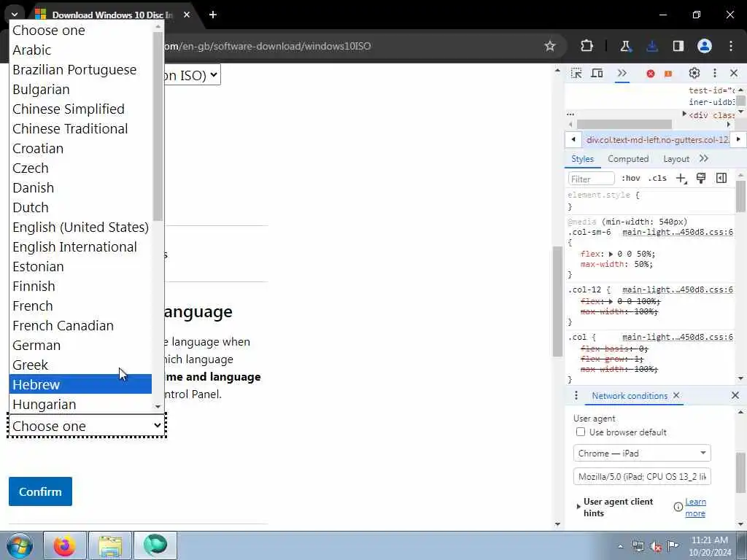
Task: Open a new browser tab
Action: coord(213,15)
